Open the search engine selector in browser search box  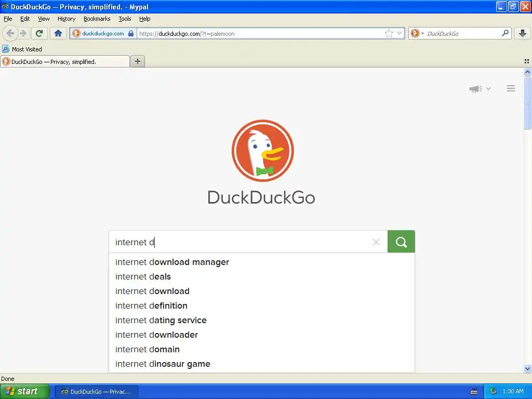(417, 33)
